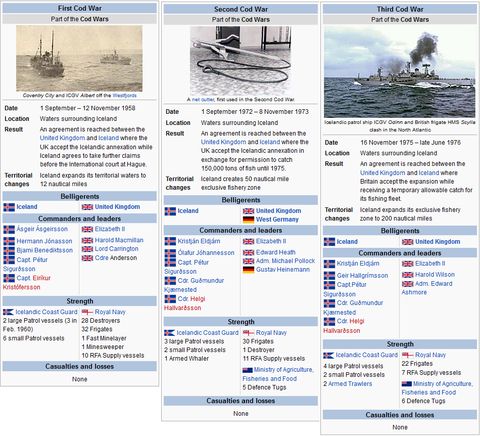Open Ministry of Agriculture link in Second Cod War
This screenshot has width=480, height=436.
click(x=278, y=374)
